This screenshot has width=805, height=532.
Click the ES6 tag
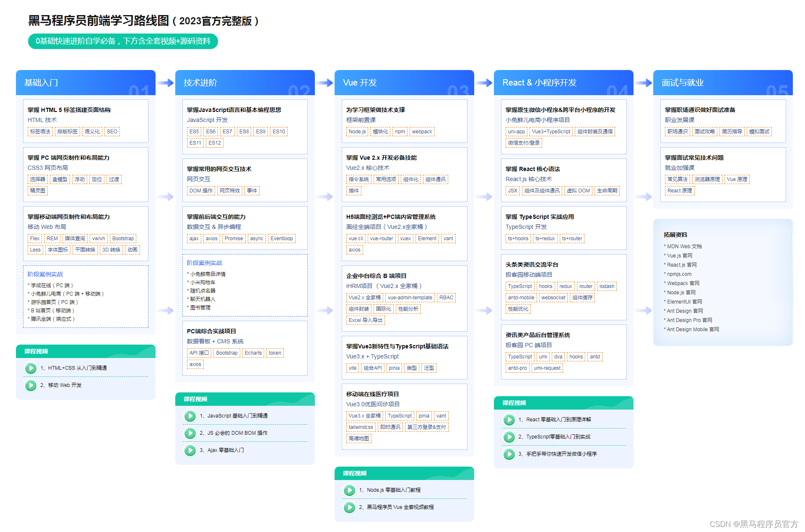tap(211, 132)
